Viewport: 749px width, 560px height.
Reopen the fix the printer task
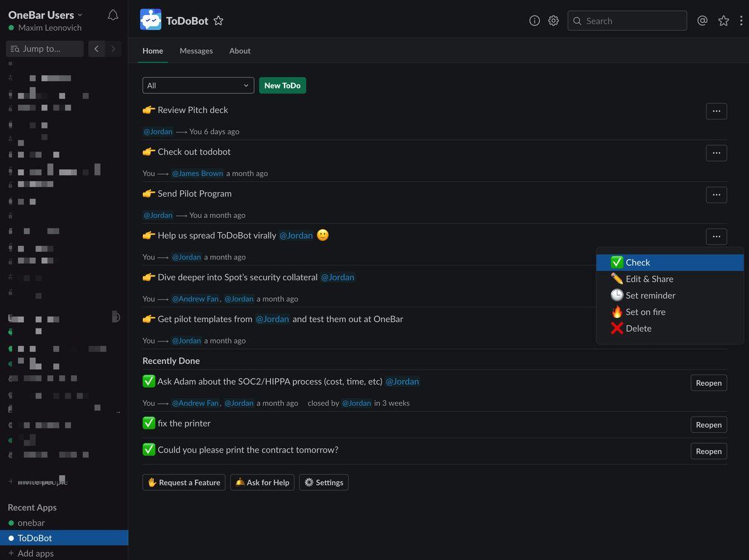pyautogui.click(x=708, y=425)
